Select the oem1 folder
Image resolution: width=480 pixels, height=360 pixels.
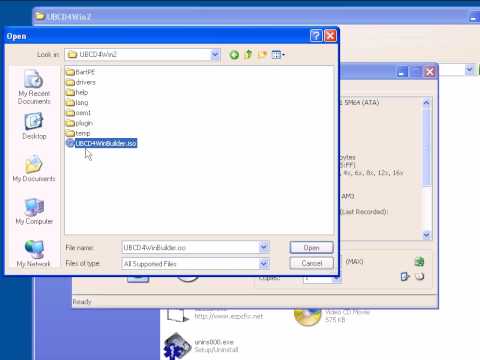coord(78,113)
